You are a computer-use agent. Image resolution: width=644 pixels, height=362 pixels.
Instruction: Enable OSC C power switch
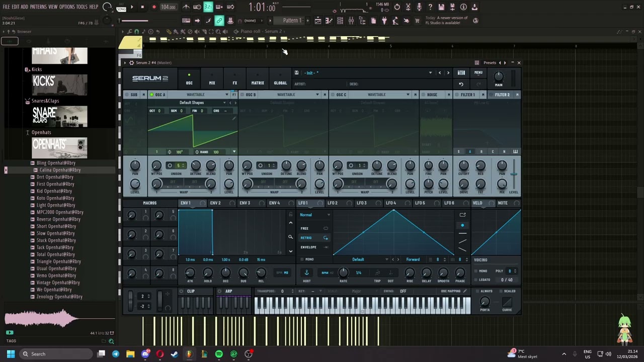(x=333, y=95)
